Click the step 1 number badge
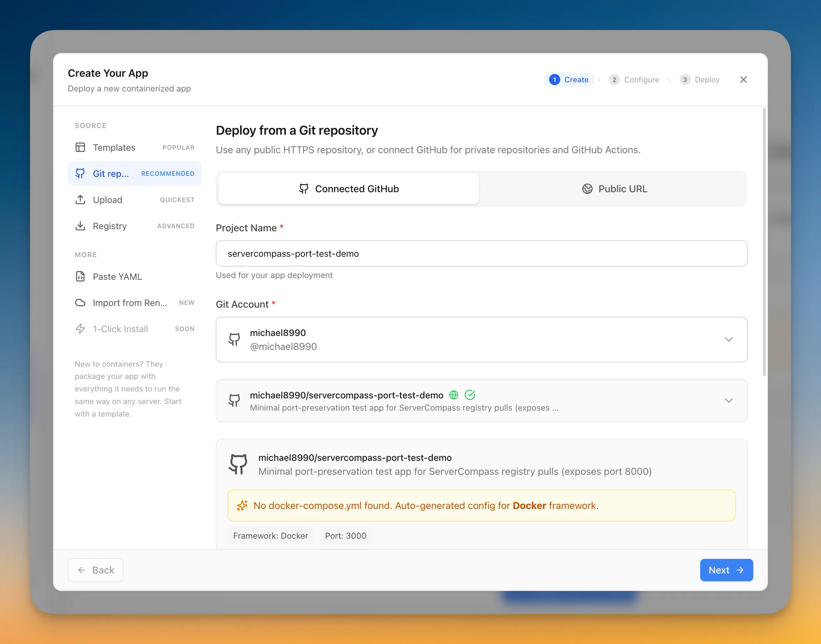Viewport: 821px width, 644px height. pos(554,80)
